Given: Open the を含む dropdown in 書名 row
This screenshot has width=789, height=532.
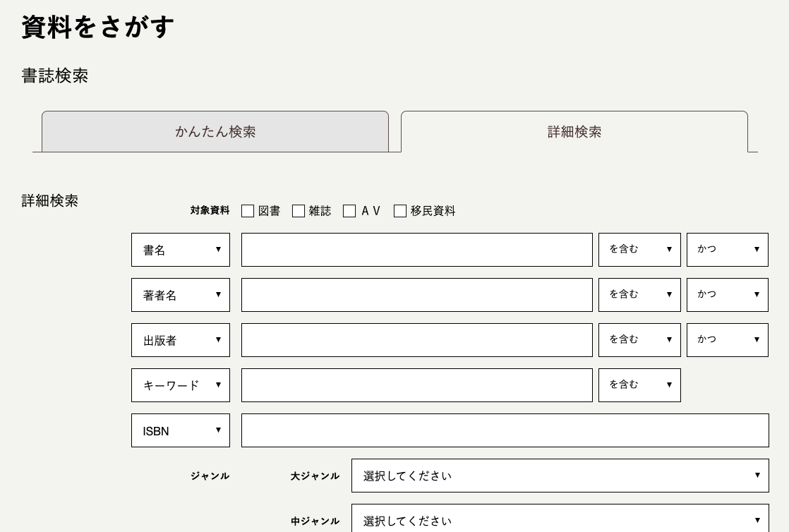Looking at the screenshot, I should click(x=639, y=250).
